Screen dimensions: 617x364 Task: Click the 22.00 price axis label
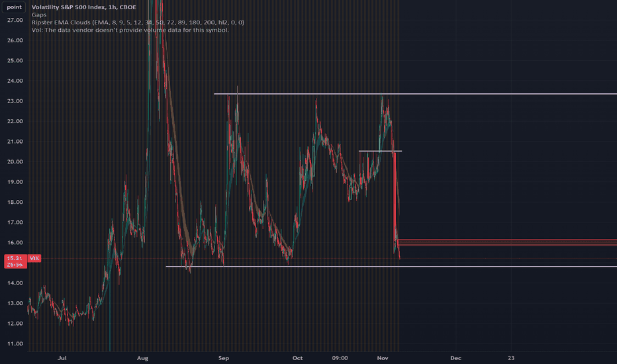15,121
